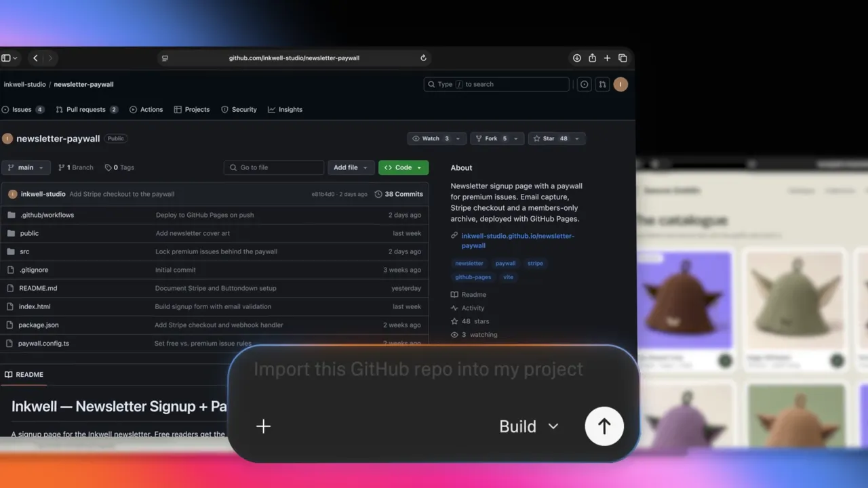Open a new browser tab with plus icon

(607, 58)
